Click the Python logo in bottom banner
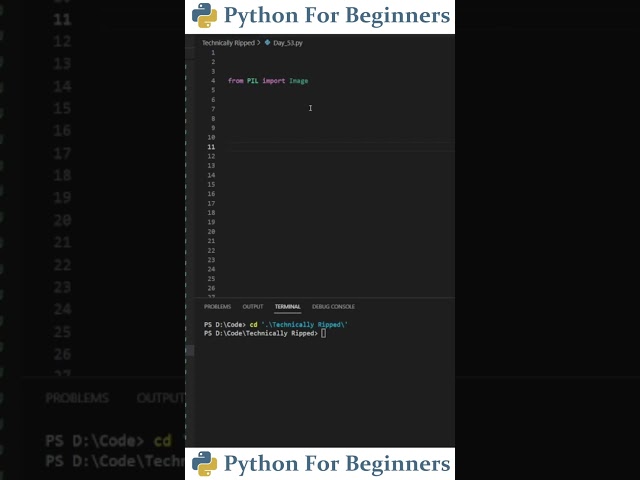 (204, 464)
